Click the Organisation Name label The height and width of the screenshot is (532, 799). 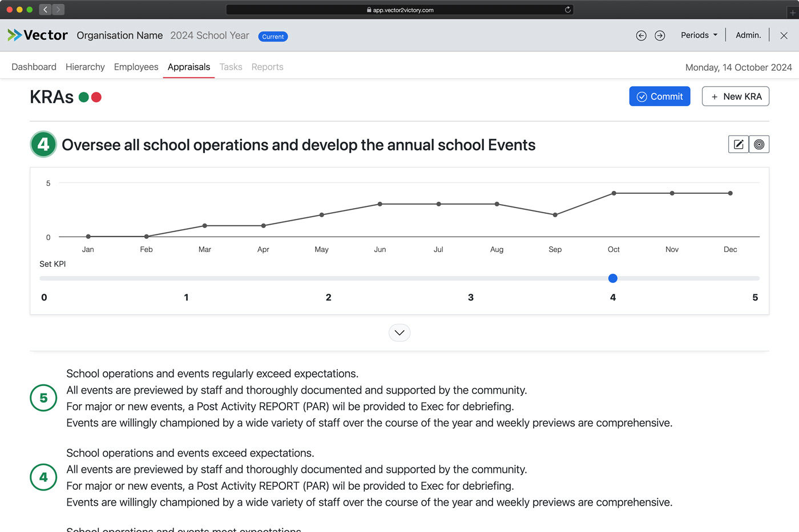coord(120,35)
